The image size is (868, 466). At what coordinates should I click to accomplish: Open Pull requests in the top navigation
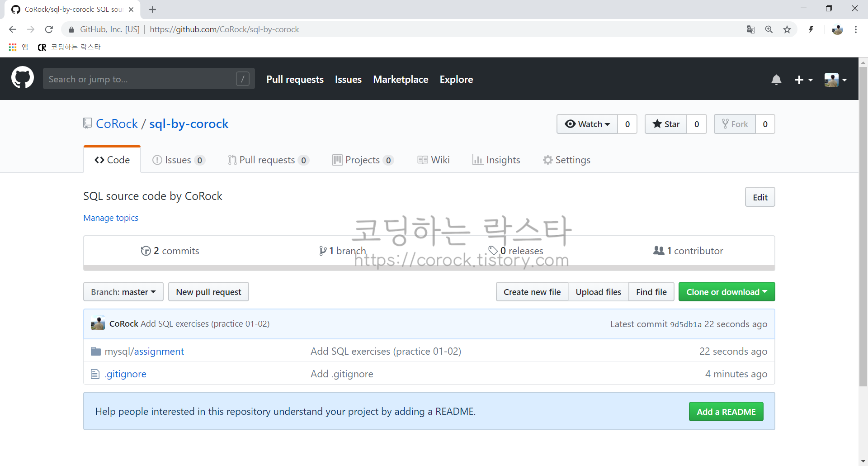pos(295,79)
